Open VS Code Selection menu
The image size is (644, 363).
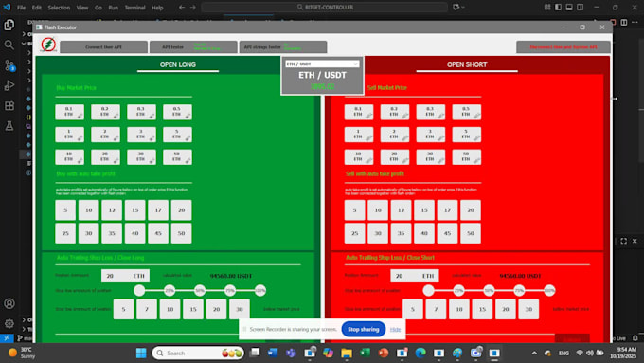coord(59,8)
